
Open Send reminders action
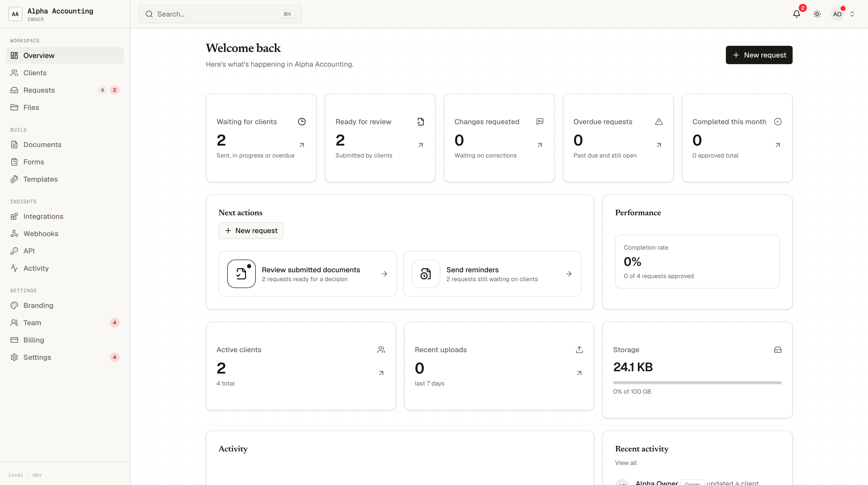[x=492, y=274]
